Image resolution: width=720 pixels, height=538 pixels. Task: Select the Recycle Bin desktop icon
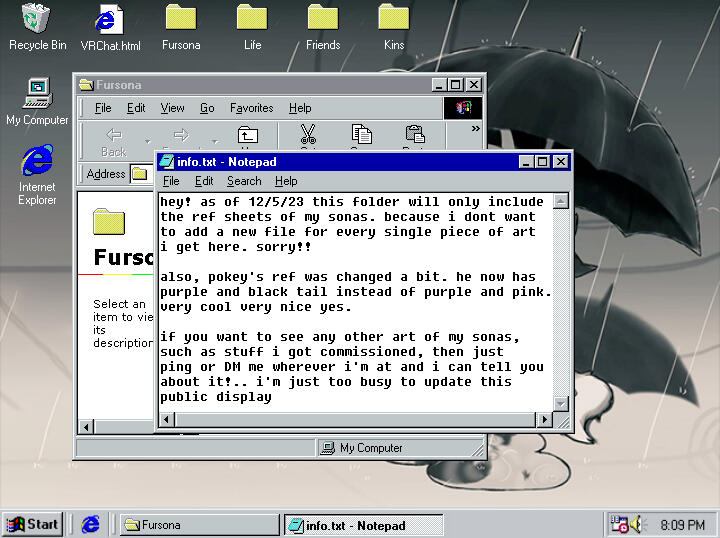[37, 19]
